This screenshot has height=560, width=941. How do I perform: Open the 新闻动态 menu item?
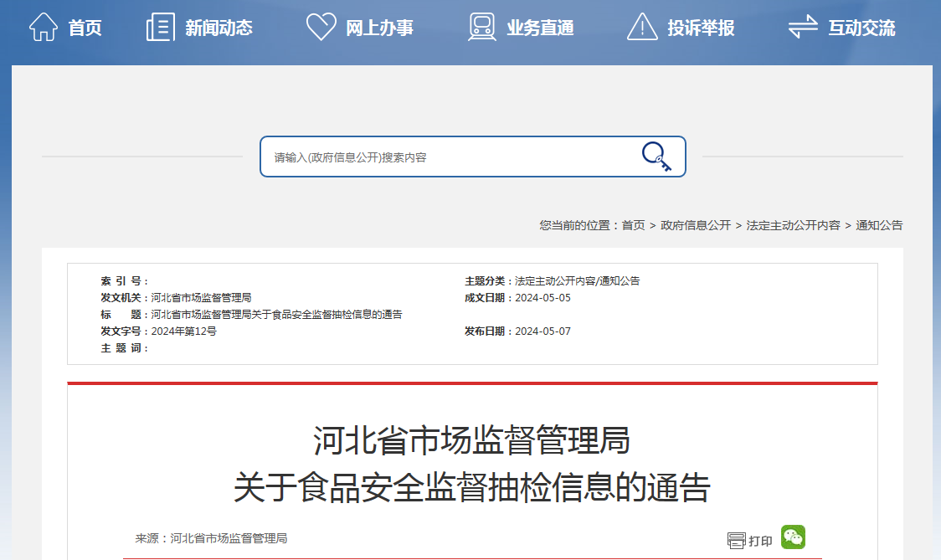(x=219, y=28)
